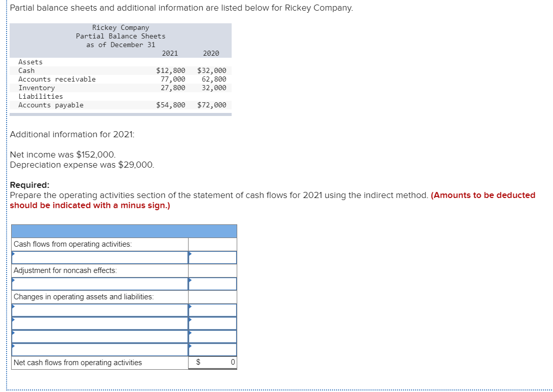
Task: Select the Accounts receivable 2020 value 62,800
Action: [214, 79]
